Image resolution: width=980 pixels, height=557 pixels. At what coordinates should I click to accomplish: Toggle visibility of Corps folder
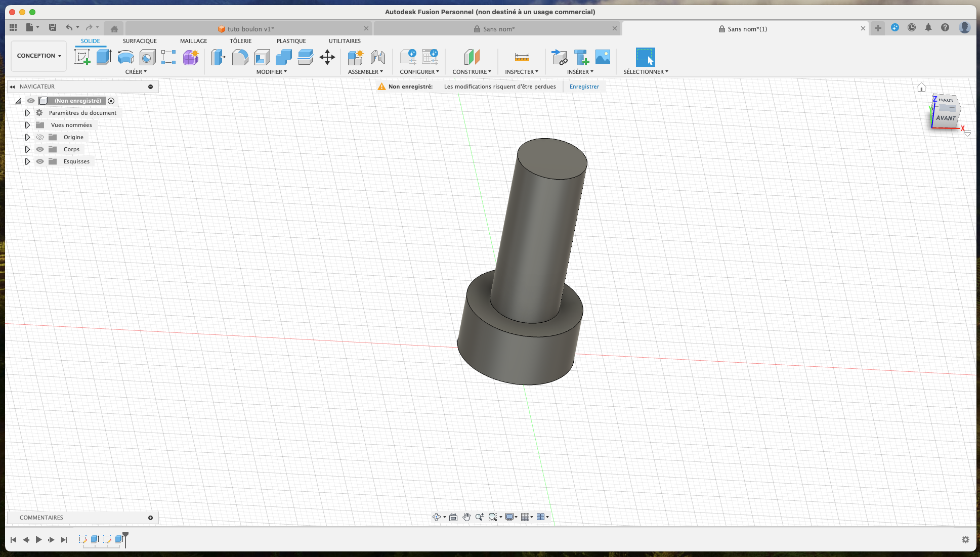[x=40, y=149]
